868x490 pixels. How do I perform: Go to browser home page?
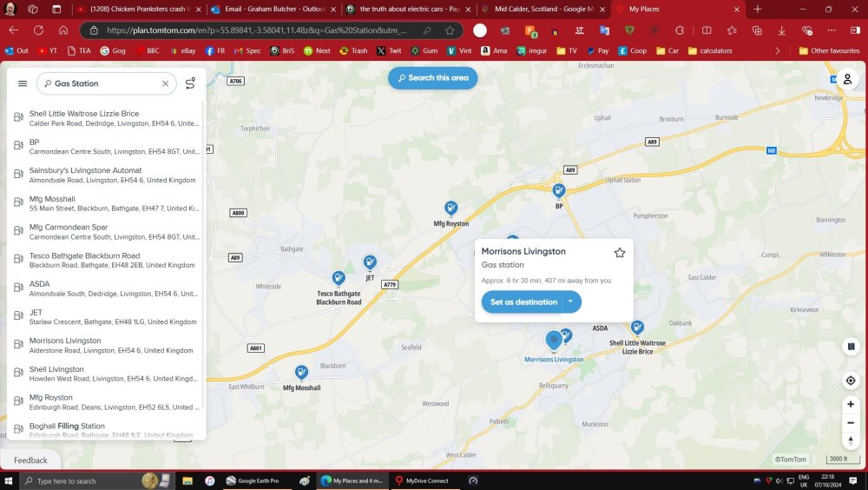63,30
